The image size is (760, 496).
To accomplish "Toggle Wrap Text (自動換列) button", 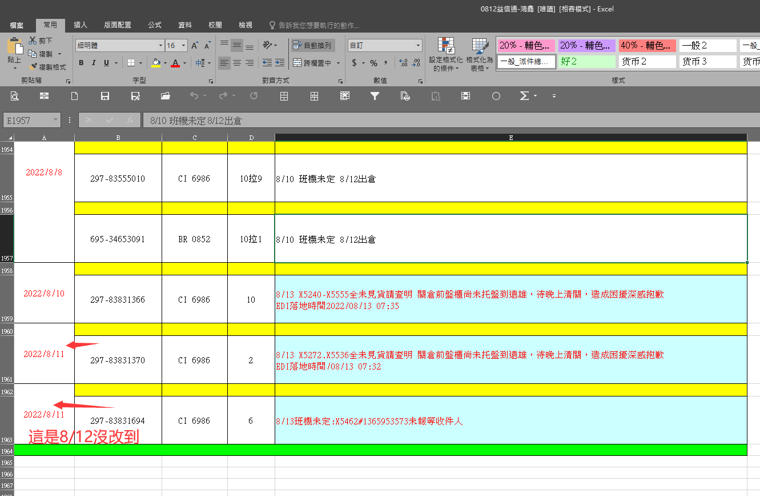I will pos(313,46).
